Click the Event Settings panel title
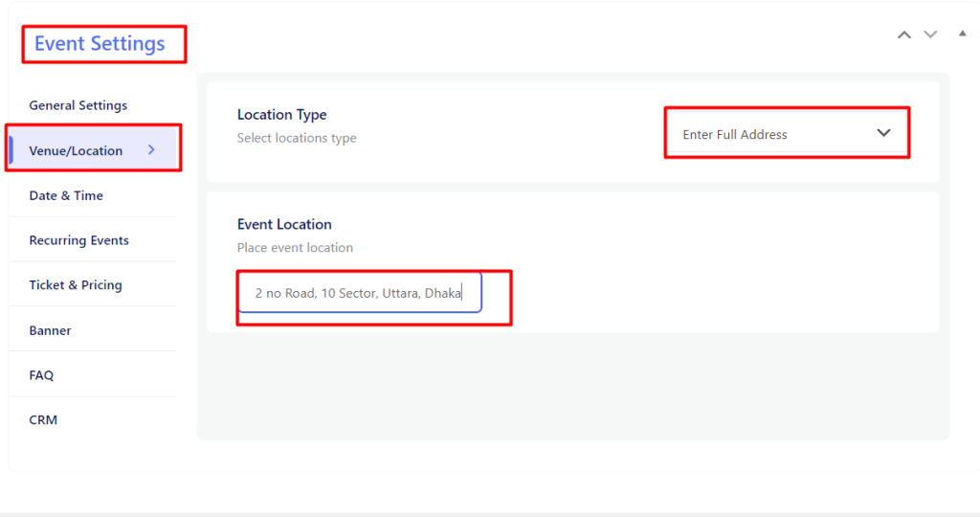980x517 pixels. tap(100, 44)
